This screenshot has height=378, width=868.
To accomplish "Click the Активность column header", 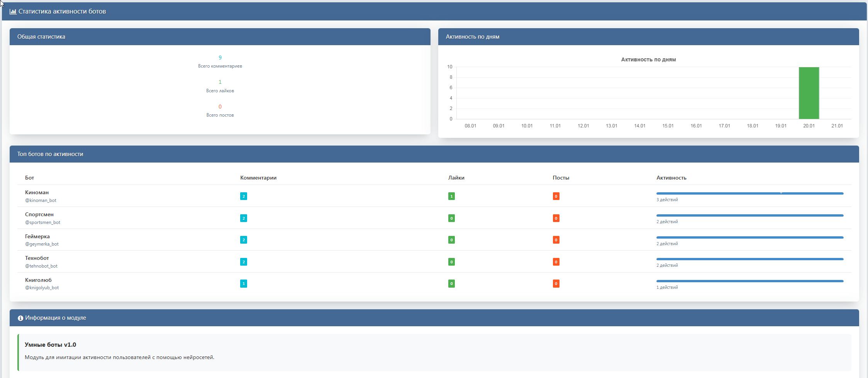I will [671, 178].
